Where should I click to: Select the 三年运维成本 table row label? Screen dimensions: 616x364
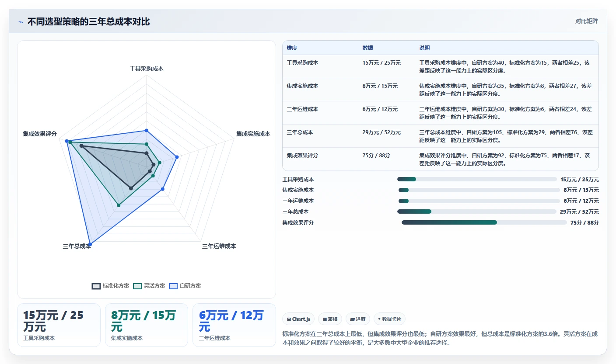pyautogui.click(x=302, y=109)
